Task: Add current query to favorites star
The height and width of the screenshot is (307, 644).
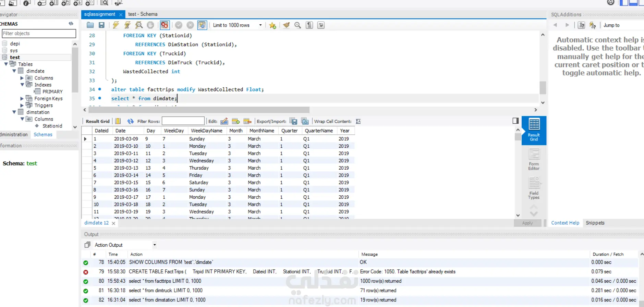Action: point(272,25)
